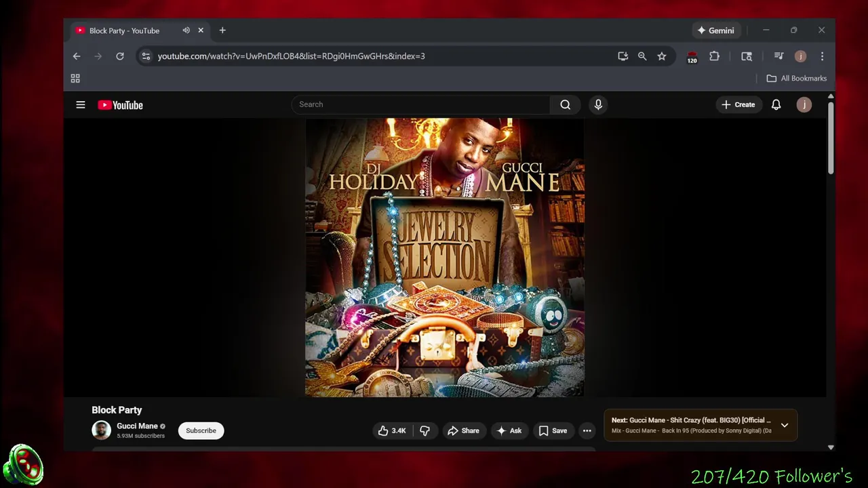This screenshot has width=868, height=488.
Task: Click the Block Party video title
Action: tap(117, 410)
